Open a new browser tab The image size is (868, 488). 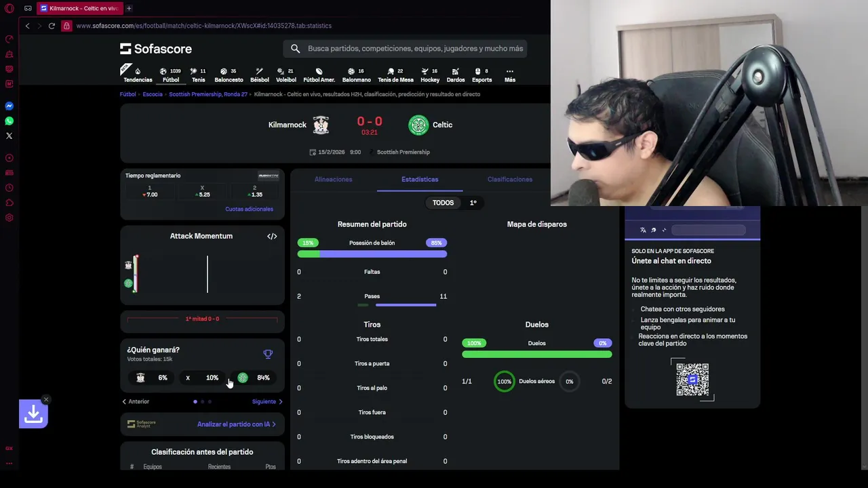(129, 8)
